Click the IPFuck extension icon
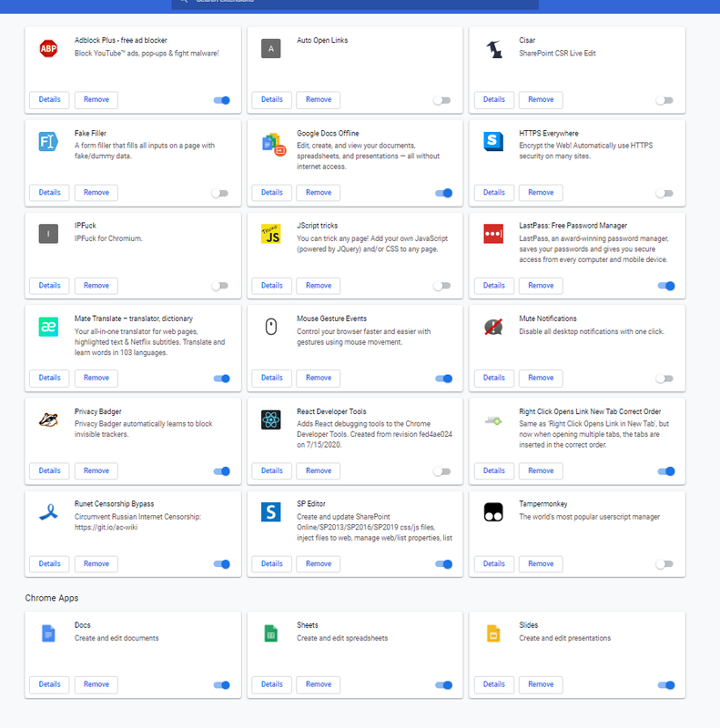This screenshot has width=720, height=728. point(48,234)
